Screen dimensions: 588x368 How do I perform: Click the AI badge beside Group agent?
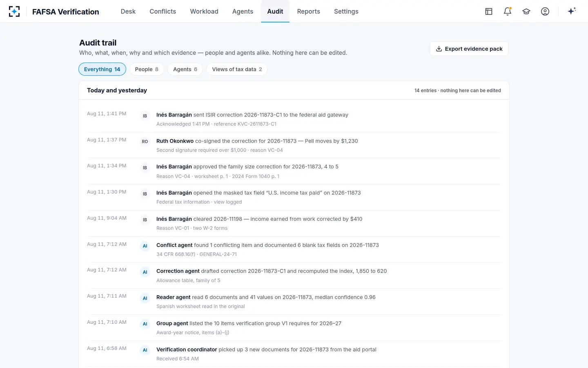coord(145,324)
